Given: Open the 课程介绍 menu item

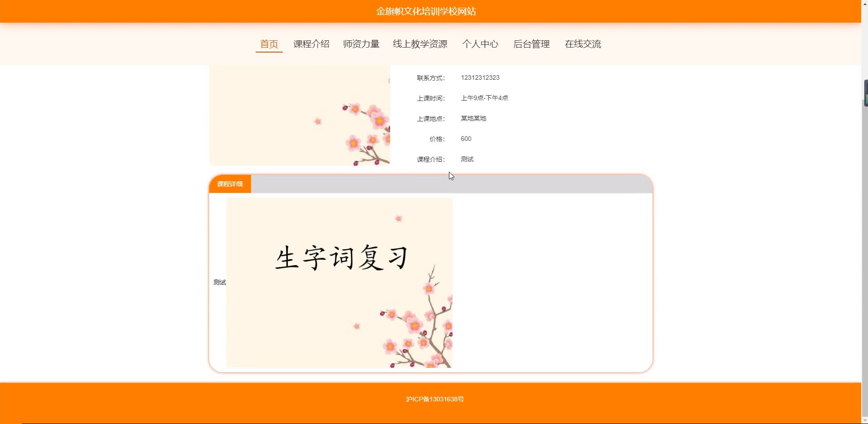Looking at the screenshot, I should pos(311,44).
